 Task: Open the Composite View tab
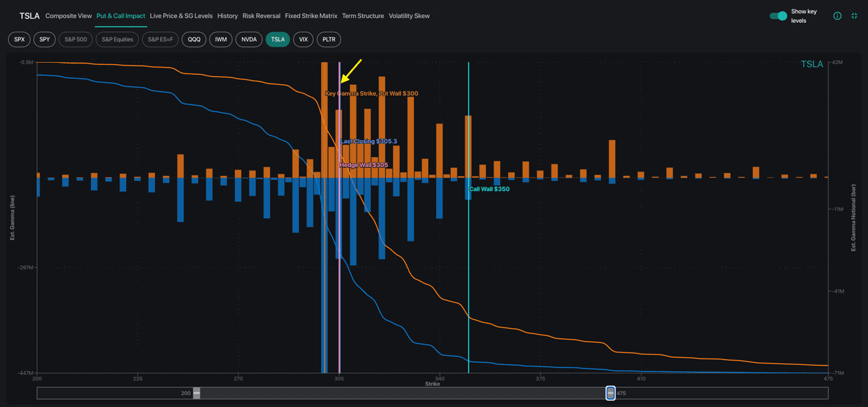pos(69,15)
